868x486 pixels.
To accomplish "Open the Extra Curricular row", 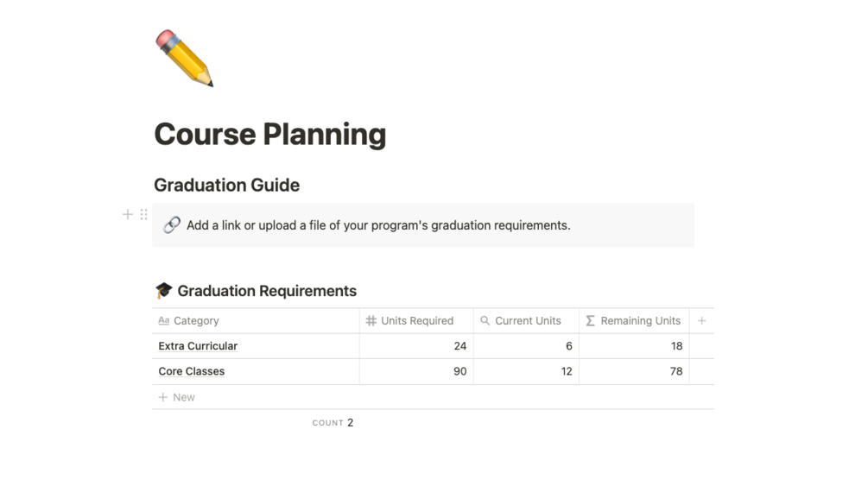I will 198,346.
